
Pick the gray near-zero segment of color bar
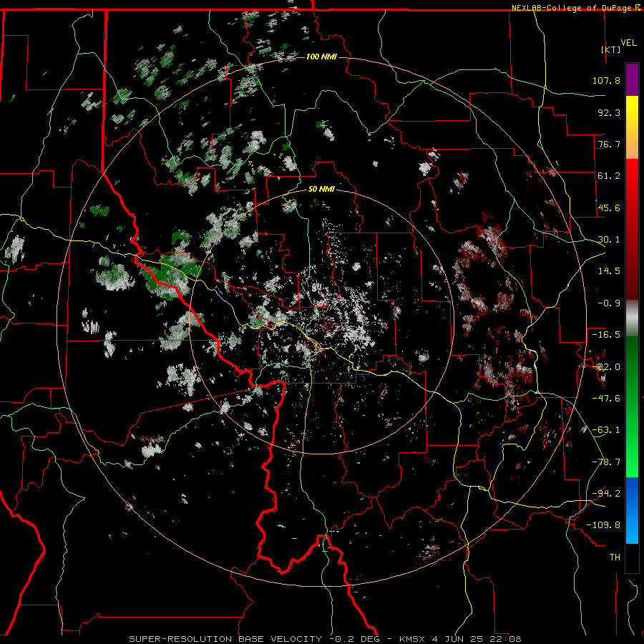coord(632,318)
